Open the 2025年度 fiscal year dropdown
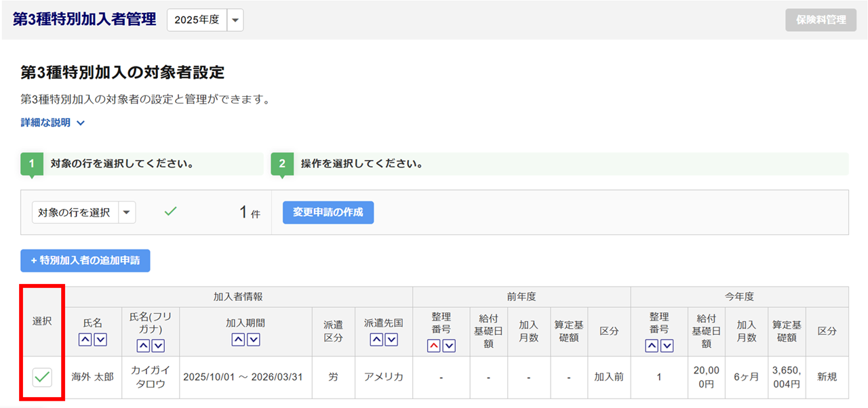This screenshot has width=868, height=408. [x=235, y=20]
